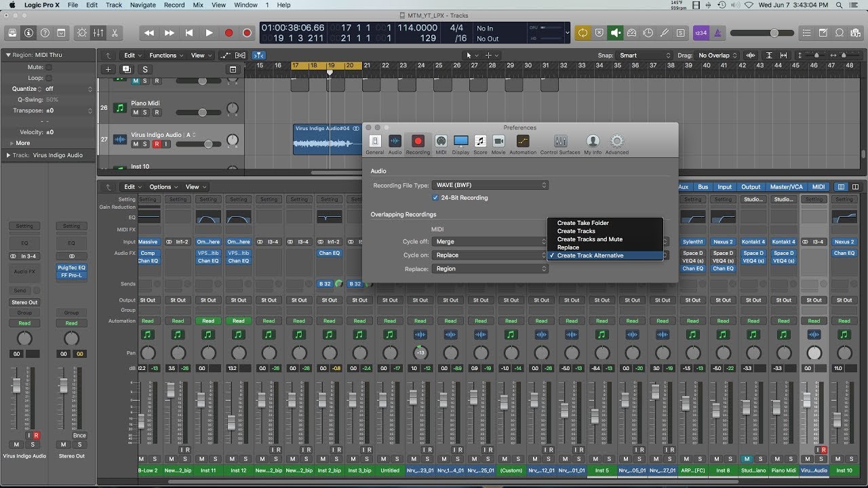This screenshot has height=488, width=868.
Task: Toggle the Inspector info button
Action: (x=28, y=33)
